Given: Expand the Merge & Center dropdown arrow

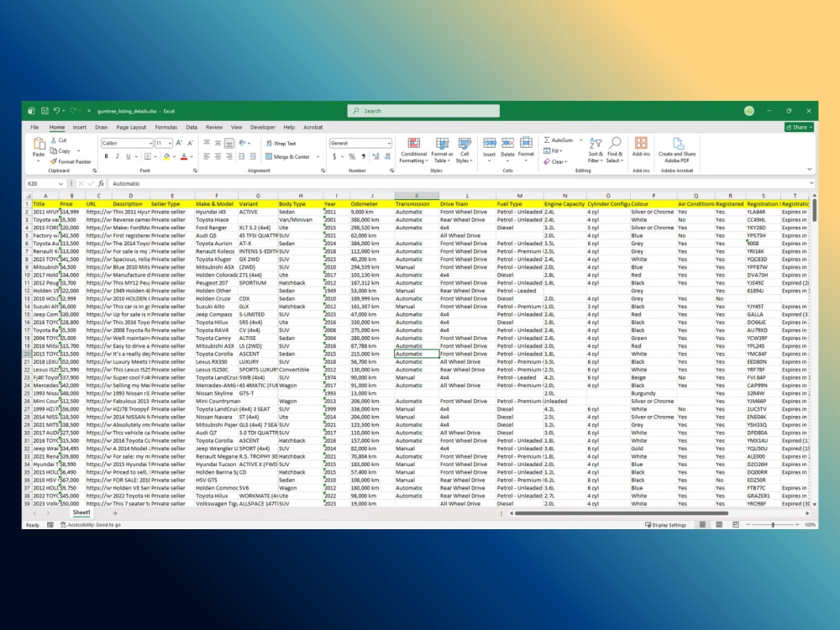Looking at the screenshot, I should coord(318,156).
